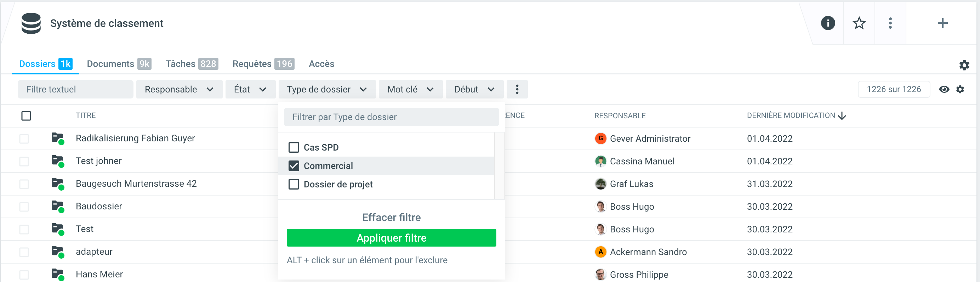The width and height of the screenshot is (980, 282).
Task: Enable the Dossier de projet checkbox
Action: 294,184
